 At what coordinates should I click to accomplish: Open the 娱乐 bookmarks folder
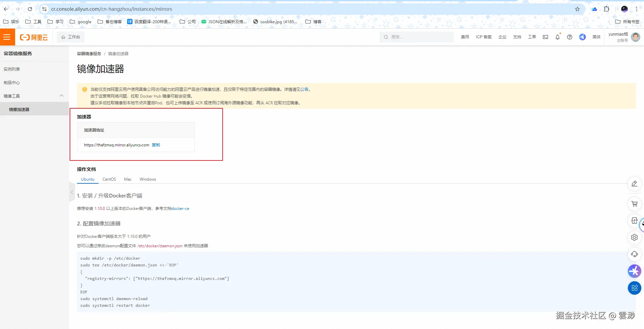tap(11, 22)
